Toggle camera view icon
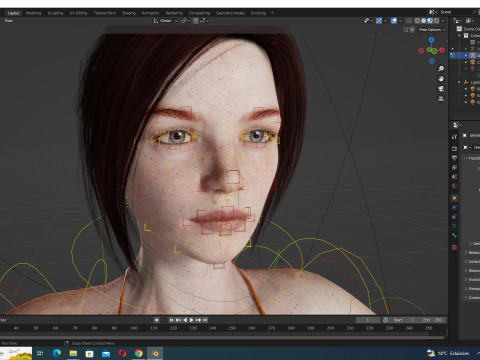The height and width of the screenshot is (360, 480). (x=441, y=89)
